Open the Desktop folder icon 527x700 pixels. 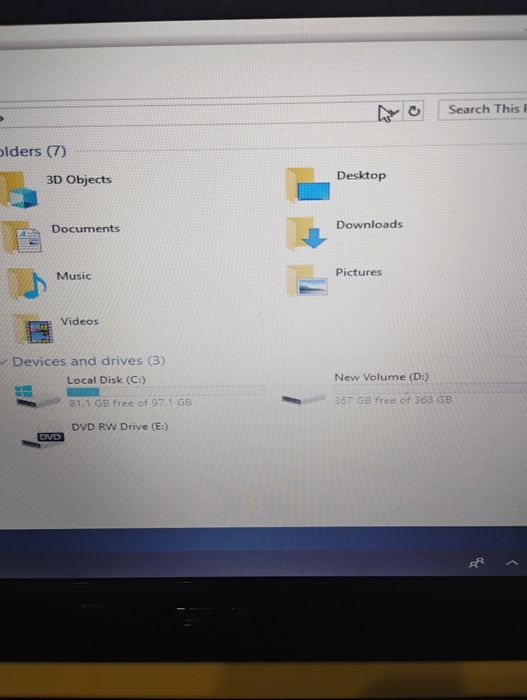pyautogui.click(x=307, y=184)
